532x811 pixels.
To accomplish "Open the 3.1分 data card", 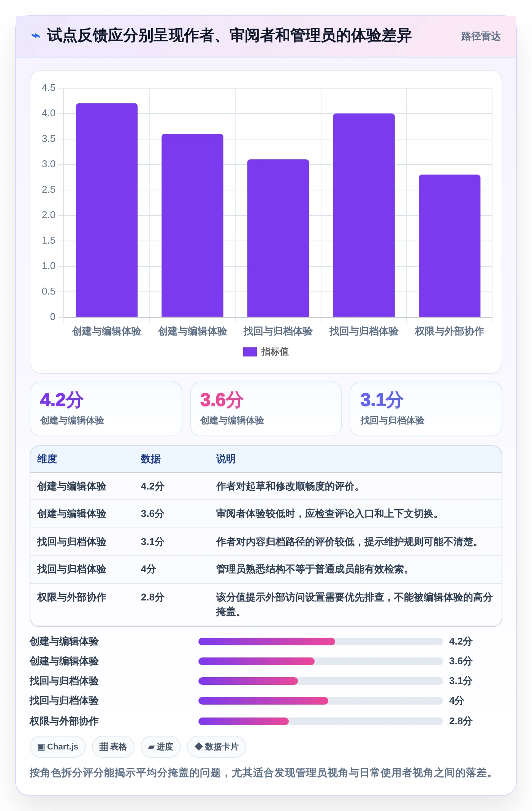I will tap(426, 409).
